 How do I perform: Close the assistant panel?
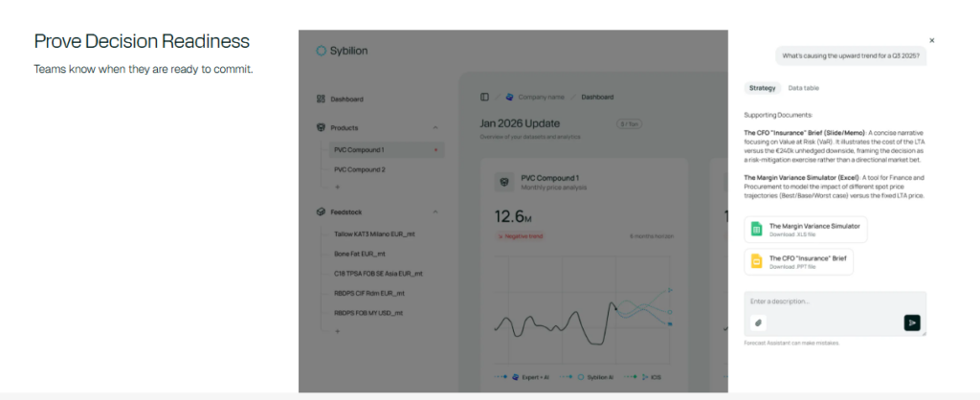click(931, 40)
